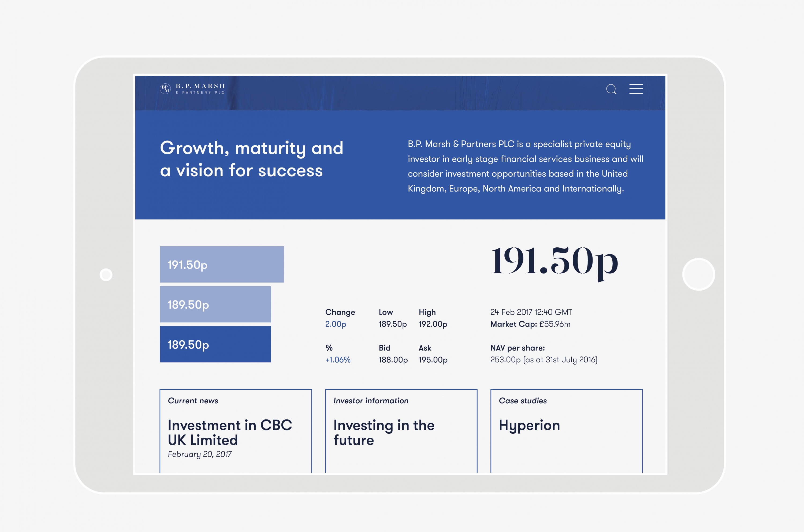Click the Investor information label
The height and width of the screenshot is (532, 804).
pyautogui.click(x=371, y=401)
